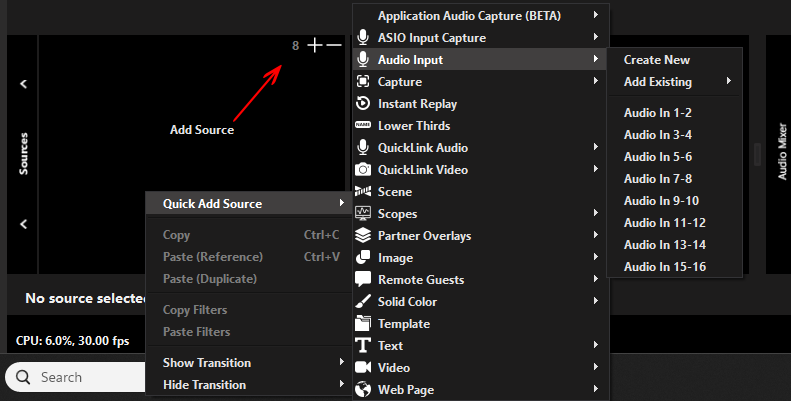Screen dimensions: 791x401
Task: Collapse the Sources panel with its upper chevron
Action: click(23, 84)
